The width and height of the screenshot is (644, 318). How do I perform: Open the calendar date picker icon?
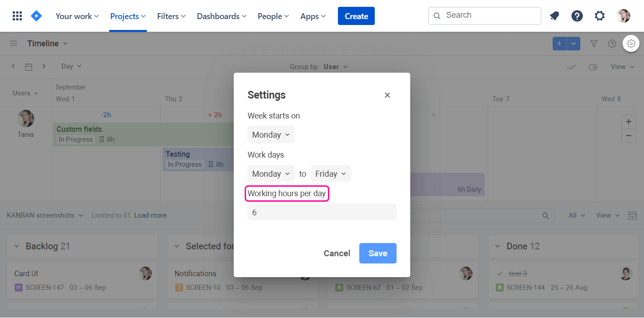(x=29, y=67)
